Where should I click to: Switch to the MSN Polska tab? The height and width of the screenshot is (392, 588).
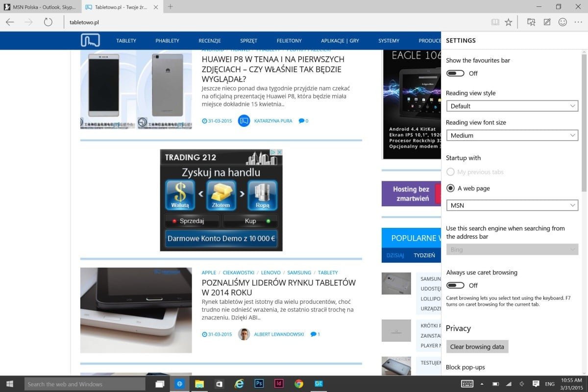40,7
